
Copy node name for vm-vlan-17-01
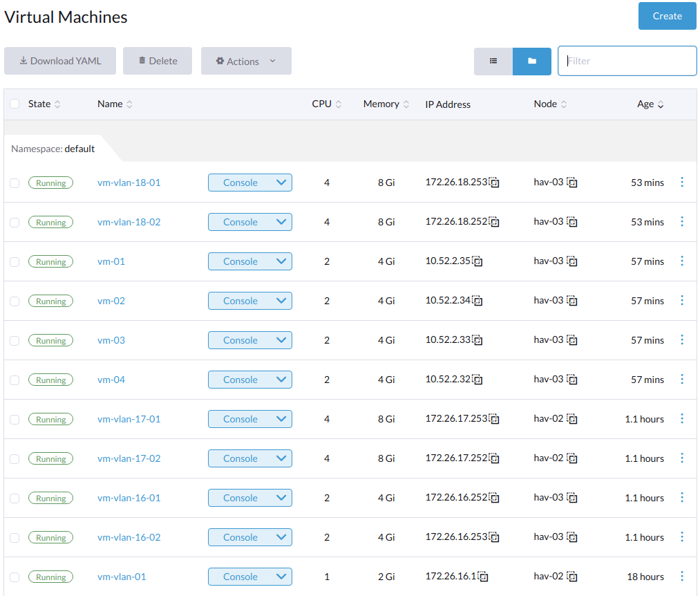click(572, 419)
